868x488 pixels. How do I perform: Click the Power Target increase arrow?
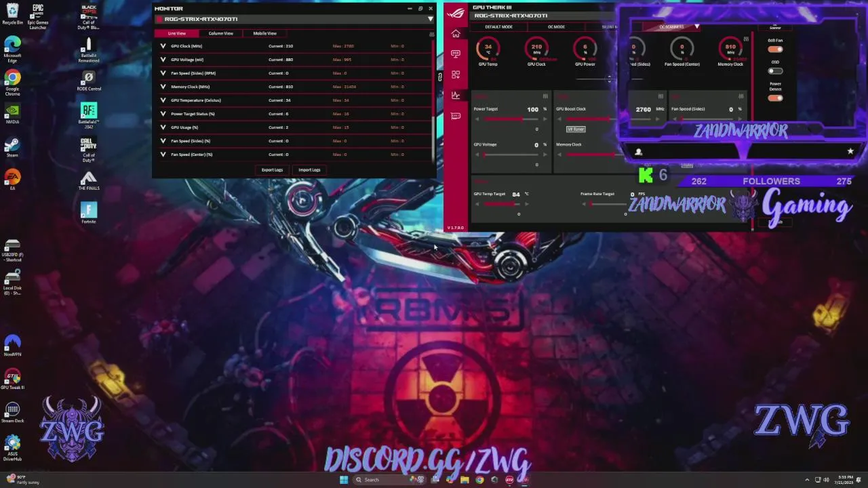coord(544,119)
